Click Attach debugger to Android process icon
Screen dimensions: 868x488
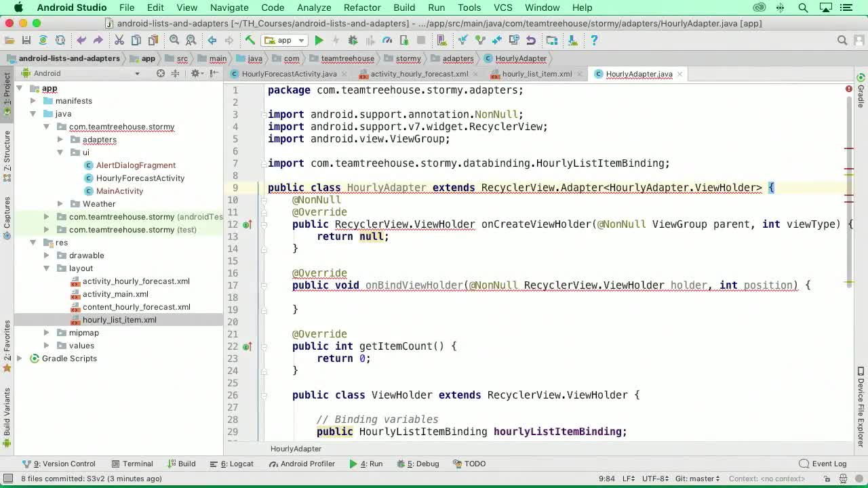(x=404, y=41)
